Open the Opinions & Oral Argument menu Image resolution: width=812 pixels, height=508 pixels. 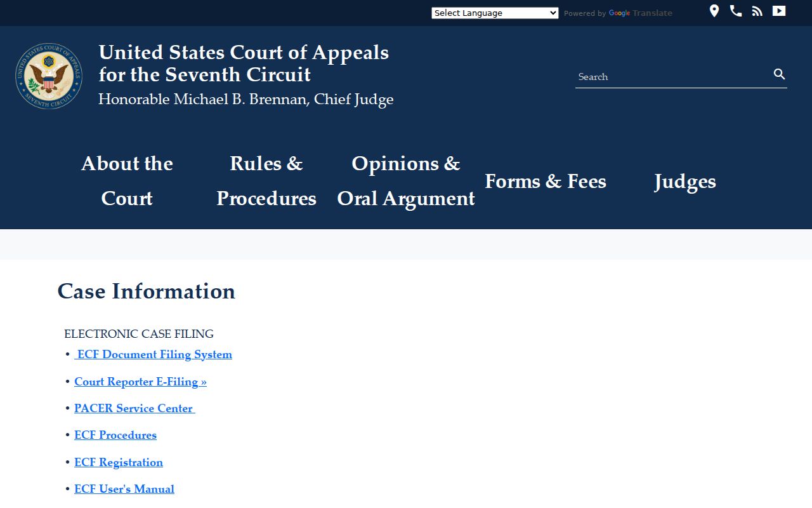[x=406, y=181]
